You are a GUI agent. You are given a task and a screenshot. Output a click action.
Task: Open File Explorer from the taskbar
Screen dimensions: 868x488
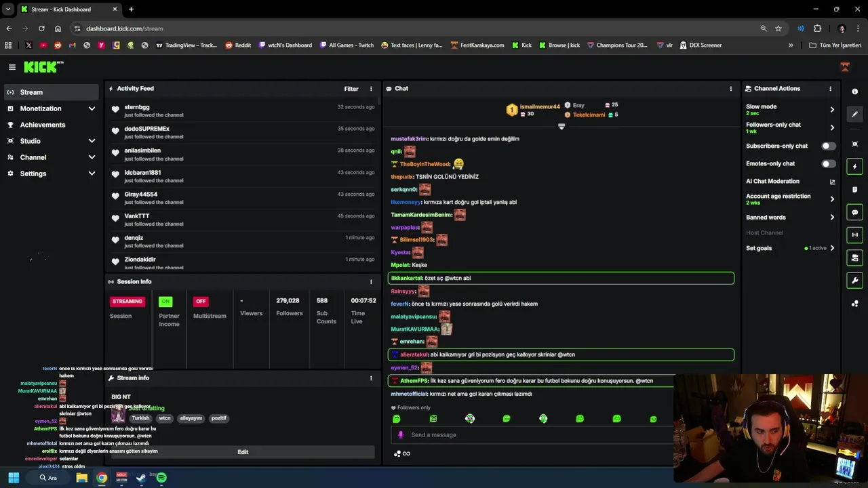(81, 478)
